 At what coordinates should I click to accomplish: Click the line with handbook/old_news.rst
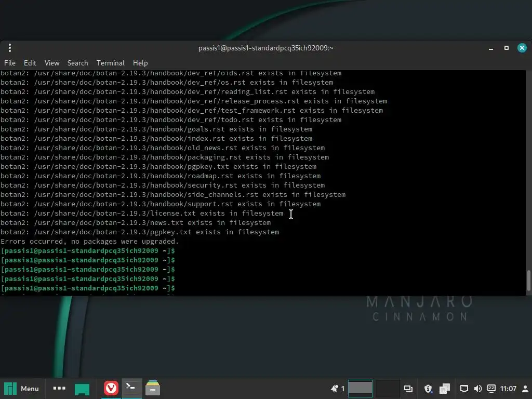click(x=163, y=148)
